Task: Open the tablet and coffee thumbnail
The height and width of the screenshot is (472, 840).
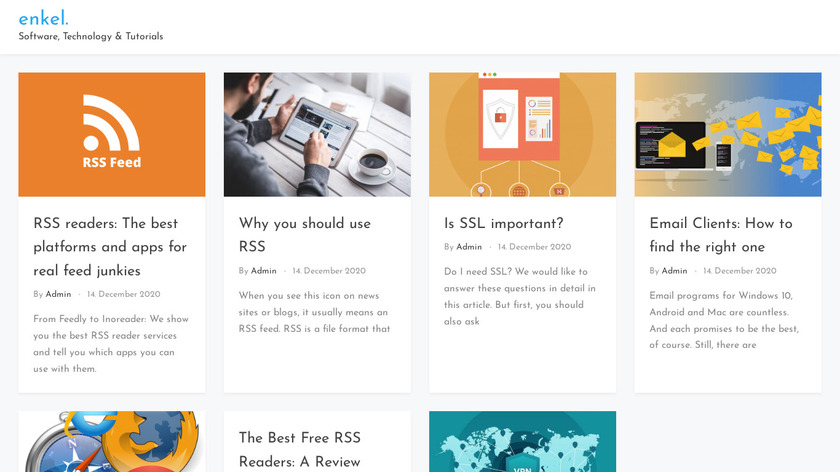Action: click(x=317, y=134)
